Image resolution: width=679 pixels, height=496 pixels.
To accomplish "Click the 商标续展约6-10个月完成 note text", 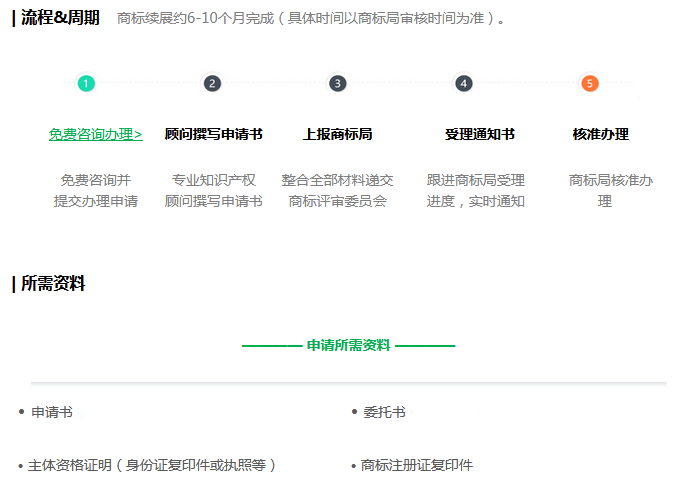I will tap(310, 19).
